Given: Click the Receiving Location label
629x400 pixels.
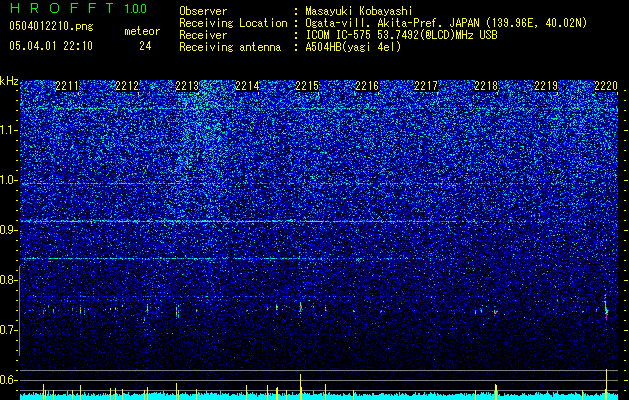Looking at the screenshot, I should (x=233, y=23).
